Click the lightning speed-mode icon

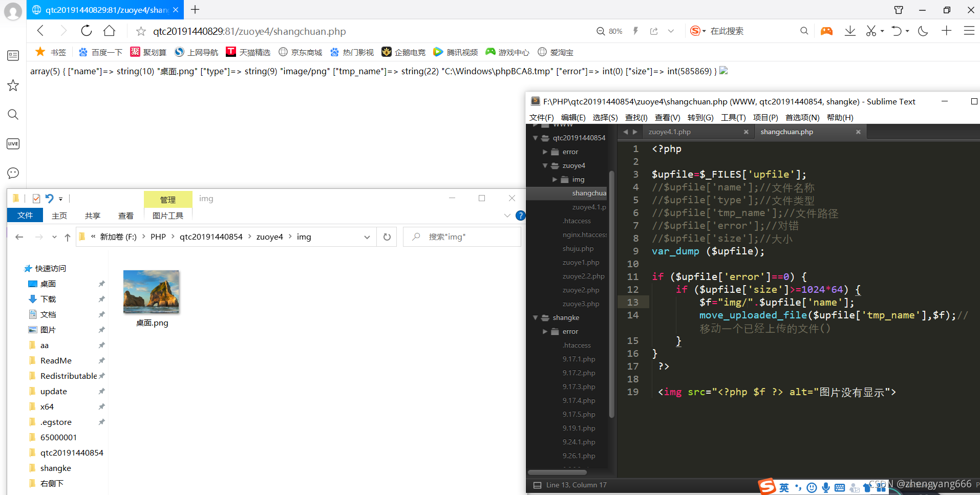tap(635, 31)
